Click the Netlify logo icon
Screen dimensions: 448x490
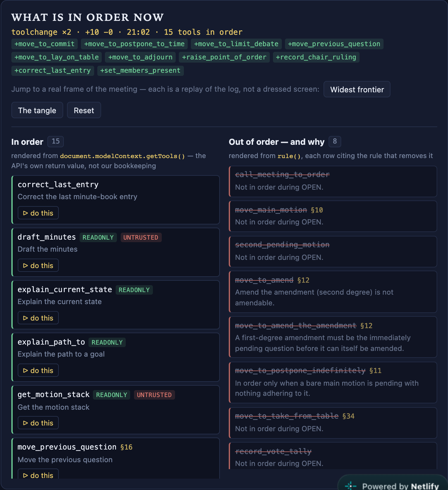coord(351,486)
